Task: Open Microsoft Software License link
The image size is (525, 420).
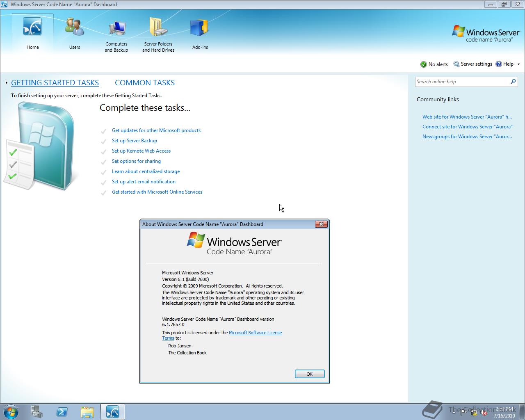Action: click(255, 333)
